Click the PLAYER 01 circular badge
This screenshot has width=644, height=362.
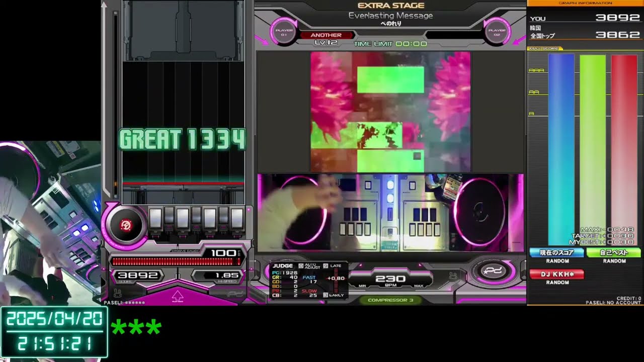(284, 33)
